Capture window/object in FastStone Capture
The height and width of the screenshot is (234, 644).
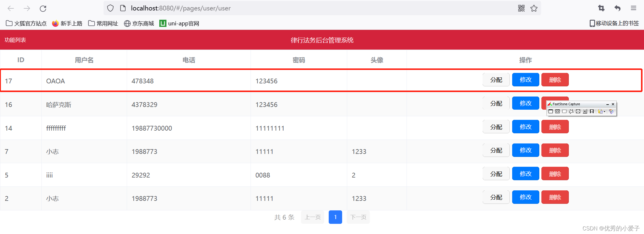(x=557, y=111)
